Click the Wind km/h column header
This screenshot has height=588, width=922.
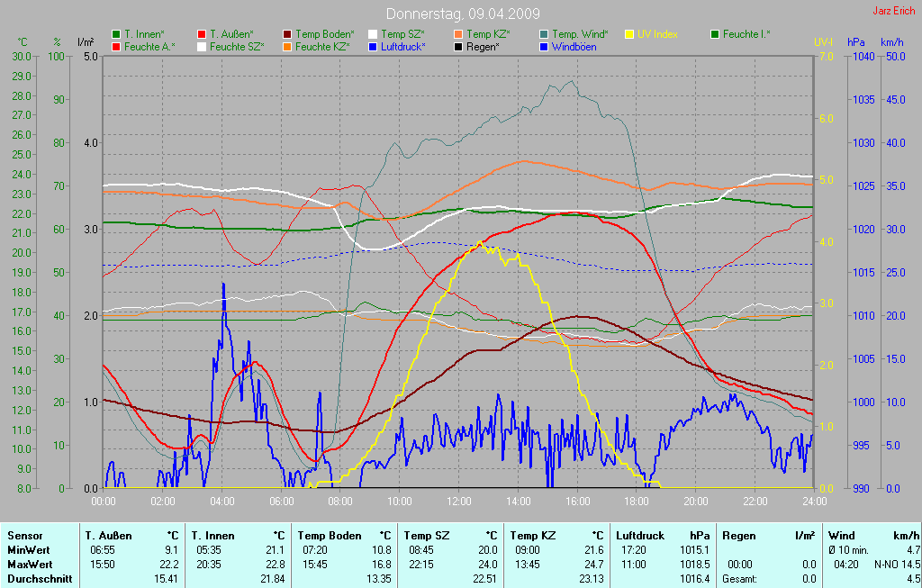point(872,535)
